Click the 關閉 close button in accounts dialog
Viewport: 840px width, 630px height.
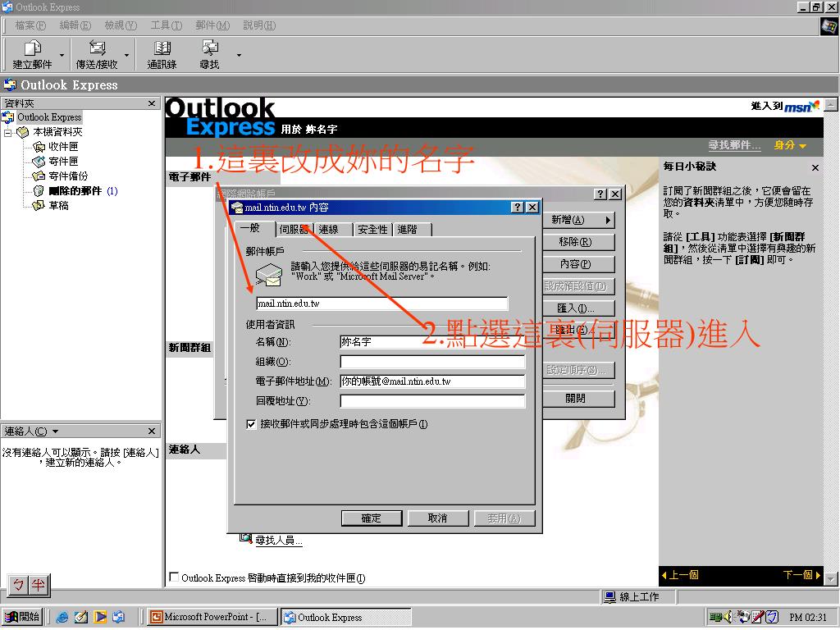pyautogui.click(x=578, y=399)
